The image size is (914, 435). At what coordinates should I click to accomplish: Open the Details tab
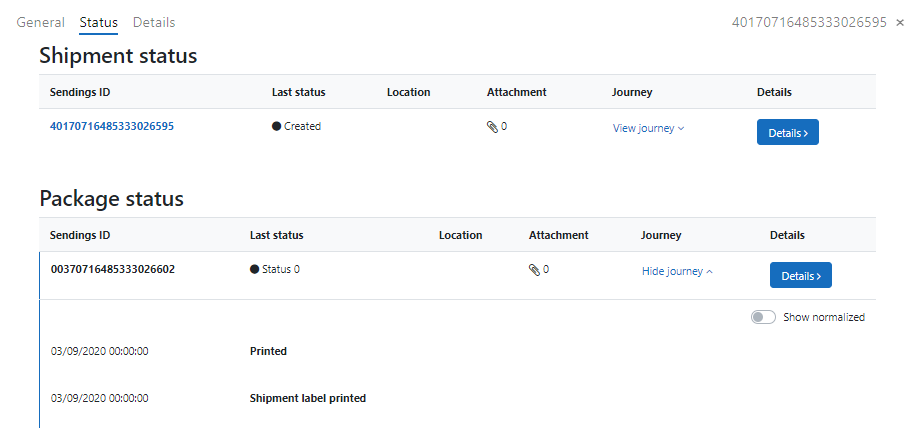[x=153, y=22]
